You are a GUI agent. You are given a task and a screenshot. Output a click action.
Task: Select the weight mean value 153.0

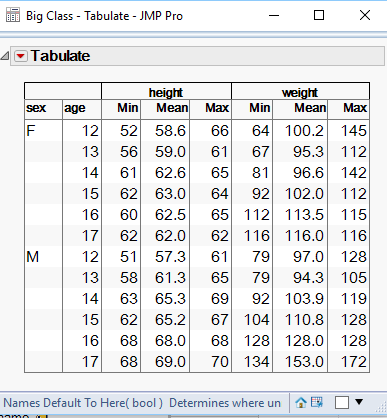304,362
